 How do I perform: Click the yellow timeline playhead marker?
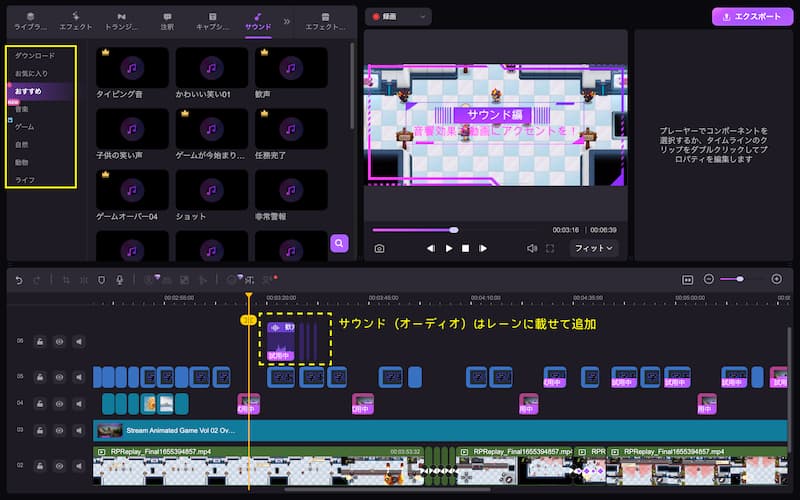[248, 320]
